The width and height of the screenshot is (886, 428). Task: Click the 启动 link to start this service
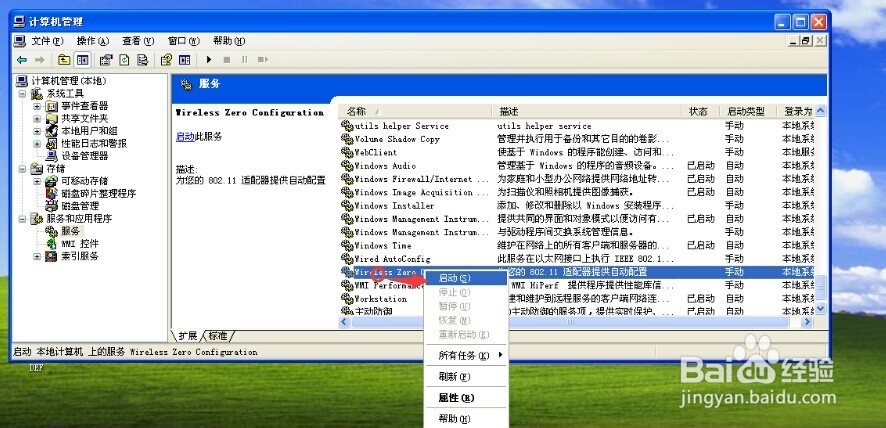pyautogui.click(x=185, y=137)
